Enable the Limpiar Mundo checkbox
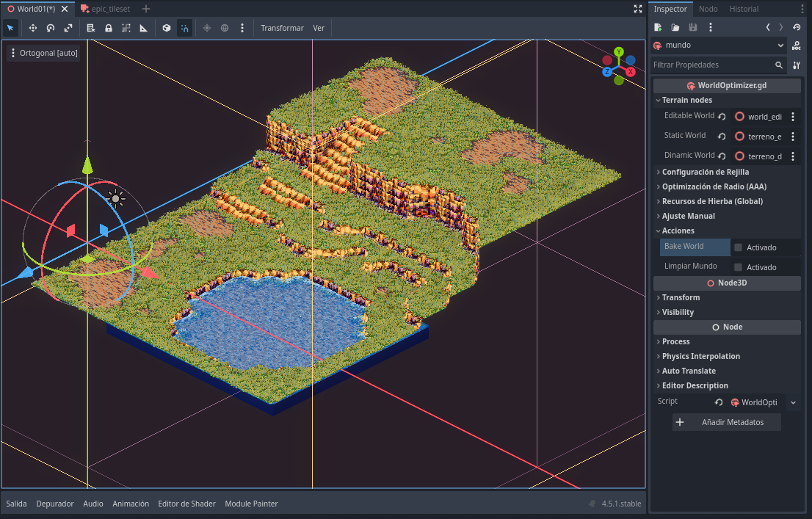This screenshot has width=812, height=519. pyautogui.click(x=739, y=267)
